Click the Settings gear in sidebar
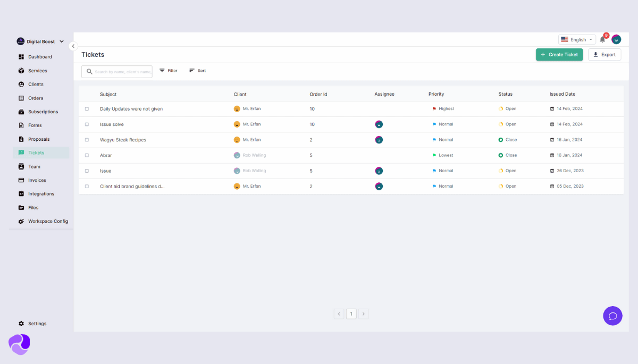The height and width of the screenshot is (364, 638). tap(21, 324)
